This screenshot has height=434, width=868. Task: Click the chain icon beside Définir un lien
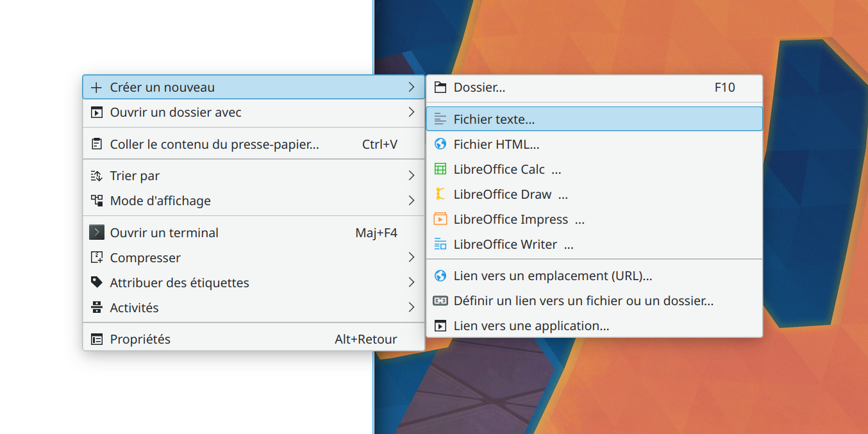(x=440, y=301)
